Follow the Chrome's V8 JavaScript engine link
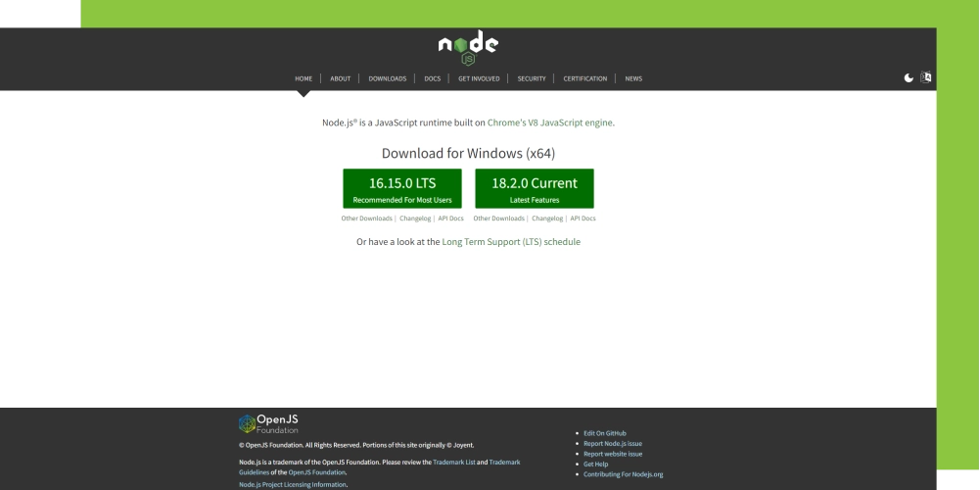980x490 pixels. [549, 122]
